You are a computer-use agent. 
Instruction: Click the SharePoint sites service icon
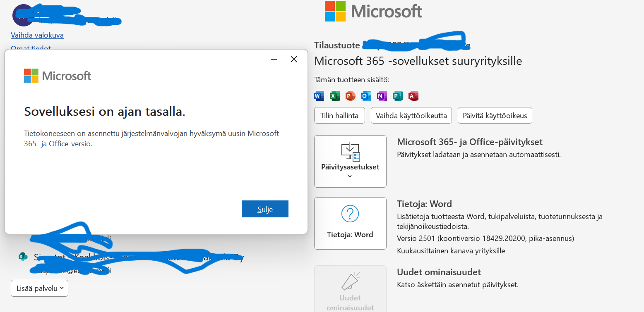[x=23, y=257]
